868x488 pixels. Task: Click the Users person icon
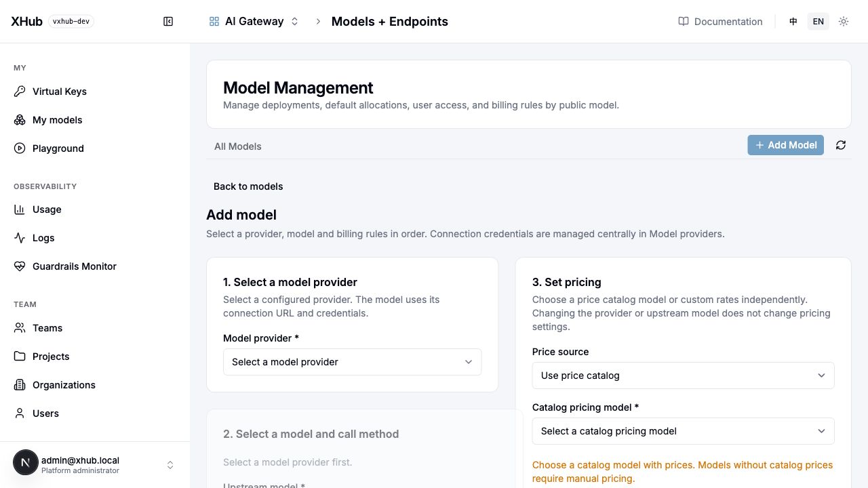coord(20,413)
